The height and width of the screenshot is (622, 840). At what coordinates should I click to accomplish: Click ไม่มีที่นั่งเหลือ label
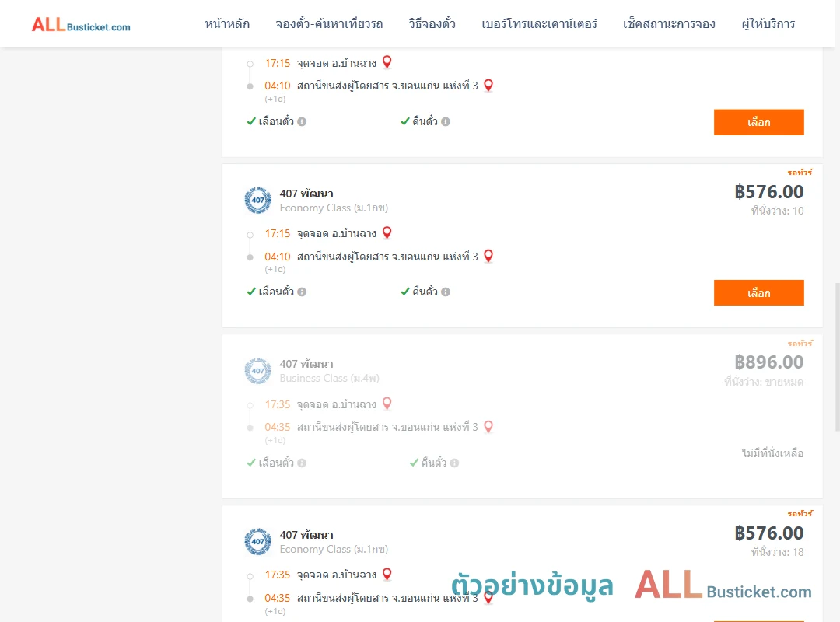click(772, 453)
